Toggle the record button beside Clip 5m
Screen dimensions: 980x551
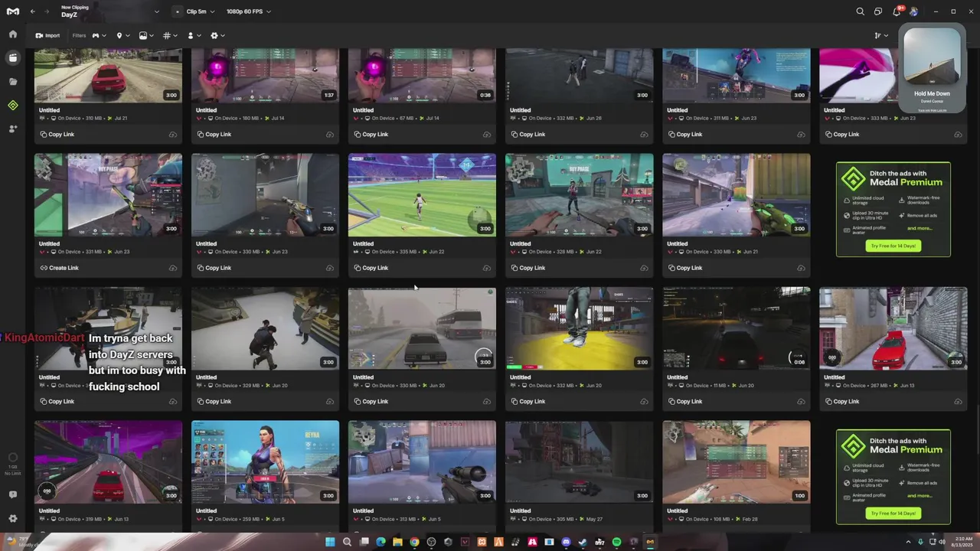[178, 11]
